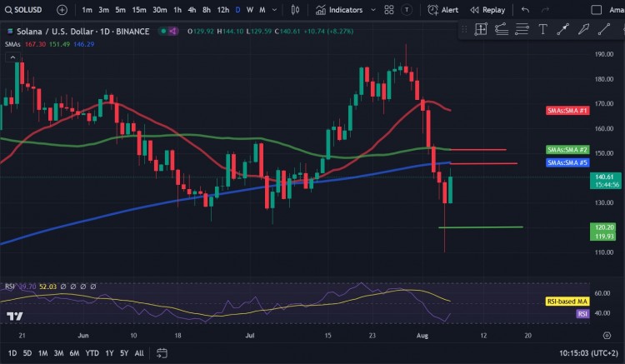Screen dimensions: 625x364
Task: Open symbol search for SOLUSD
Action: [23, 10]
